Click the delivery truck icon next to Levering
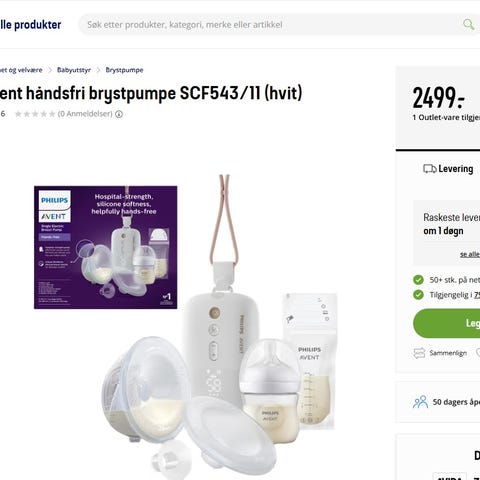Viewport: 480px width, 480px height. (429, 169)
